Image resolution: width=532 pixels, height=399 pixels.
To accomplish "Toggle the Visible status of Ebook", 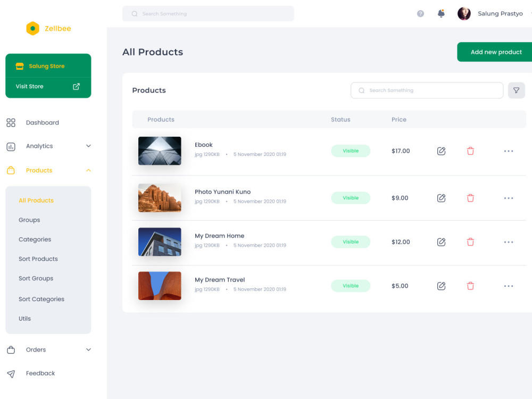I will coord(351,151).
